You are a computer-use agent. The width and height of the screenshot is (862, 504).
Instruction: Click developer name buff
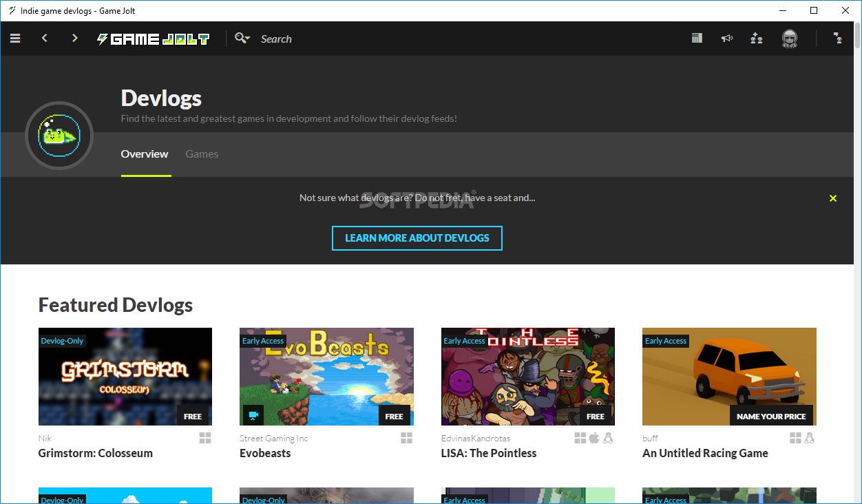[650, 438]
